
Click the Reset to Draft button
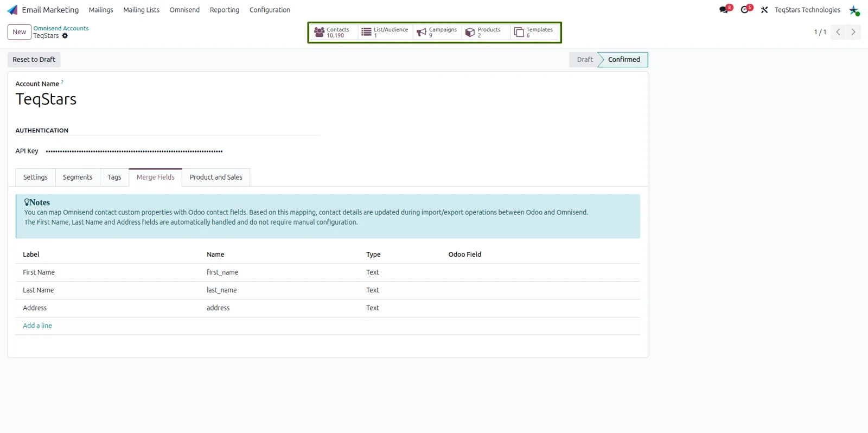tap(34, 60)
